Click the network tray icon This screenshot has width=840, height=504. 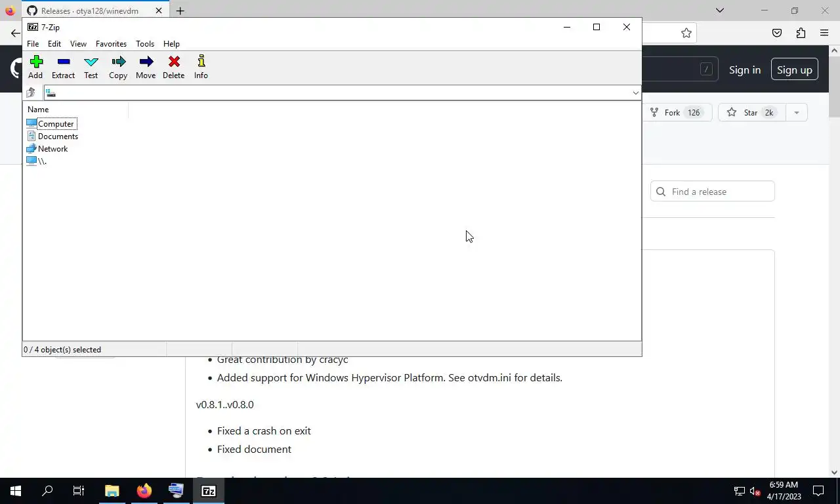pos(740,491)
